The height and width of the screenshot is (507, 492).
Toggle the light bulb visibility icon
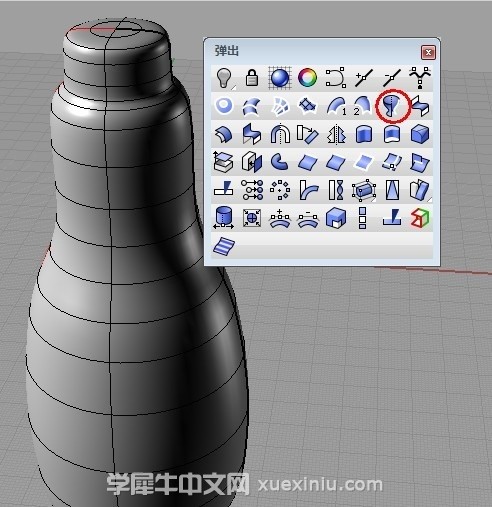click(x=224, y=78)
